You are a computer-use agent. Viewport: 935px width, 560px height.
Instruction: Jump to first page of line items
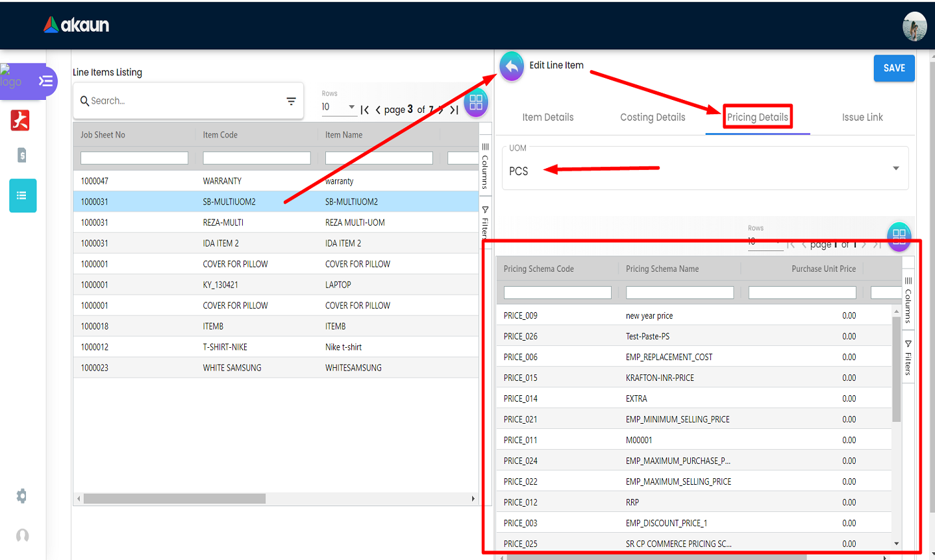pos(365,110)
